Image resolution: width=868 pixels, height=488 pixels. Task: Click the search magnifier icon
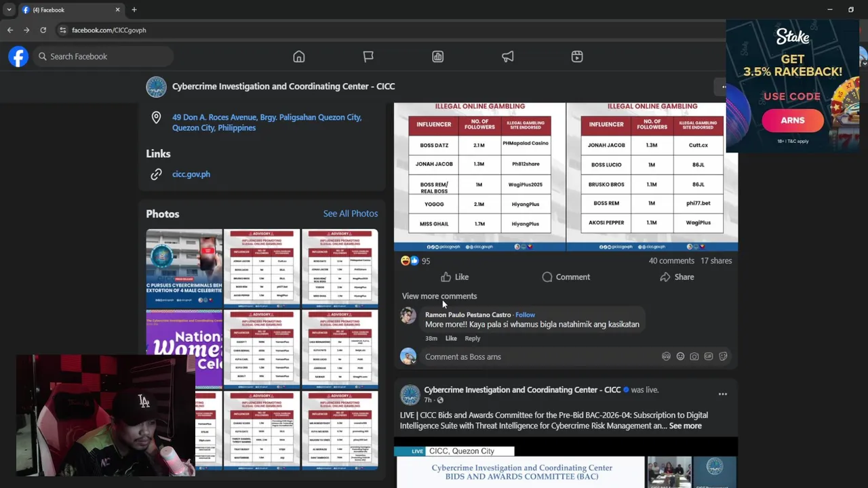(43, 56)
